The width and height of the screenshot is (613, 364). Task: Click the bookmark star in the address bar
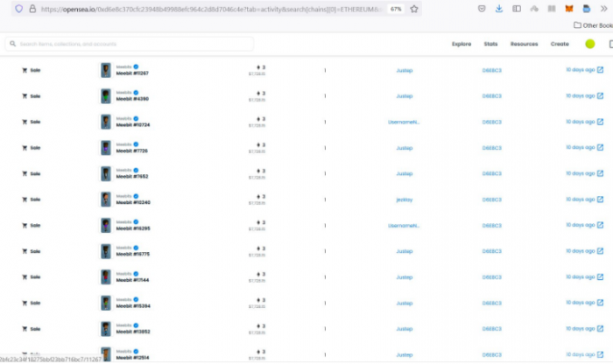414,9
